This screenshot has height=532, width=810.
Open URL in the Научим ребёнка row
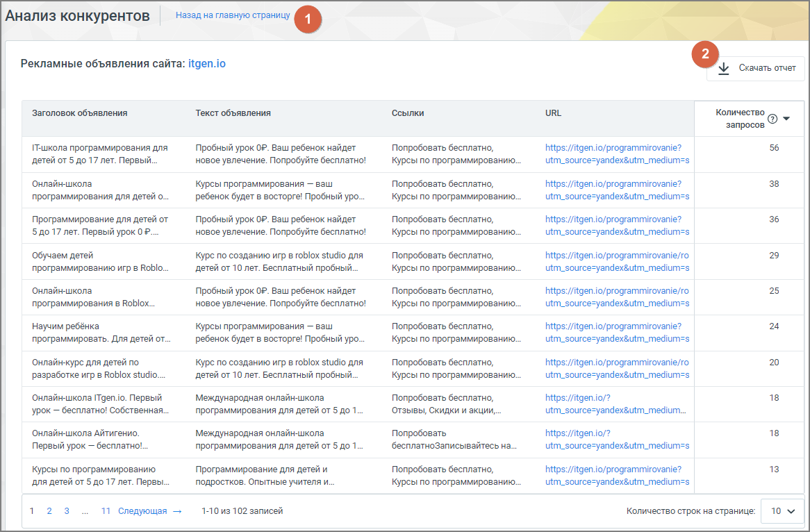[x=618, y=333]
